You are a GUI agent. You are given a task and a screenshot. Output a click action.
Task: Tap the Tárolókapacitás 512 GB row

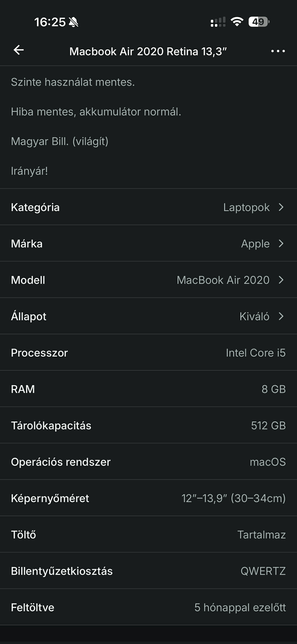[148, 425]
